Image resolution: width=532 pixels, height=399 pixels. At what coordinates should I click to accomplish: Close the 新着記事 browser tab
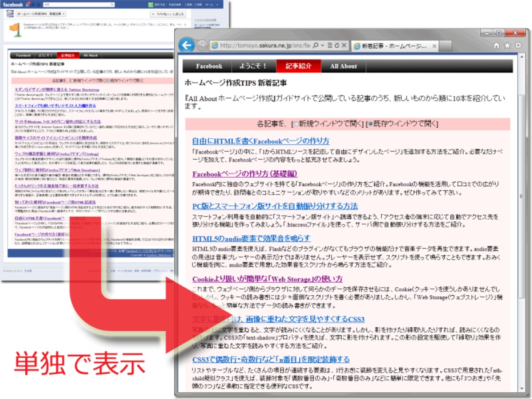pyautogui.click(x=434, y=46)
